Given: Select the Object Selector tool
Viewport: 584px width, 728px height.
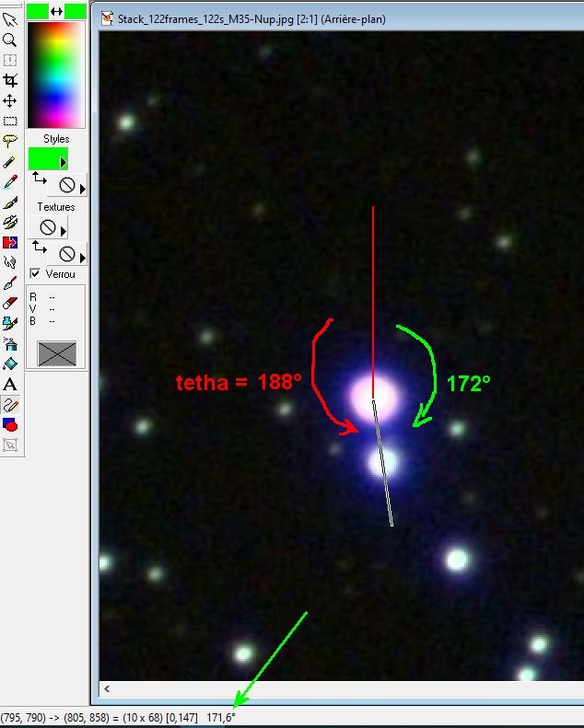Looking at the screenshot, I should point(10,445).
